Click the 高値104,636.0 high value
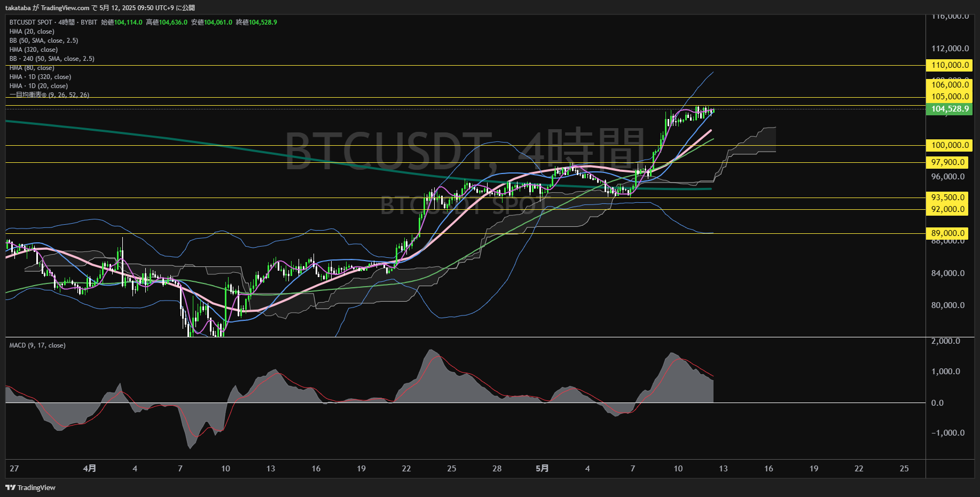Image resolution: width=980 pixels, height=497 pixels. (167, 22)
